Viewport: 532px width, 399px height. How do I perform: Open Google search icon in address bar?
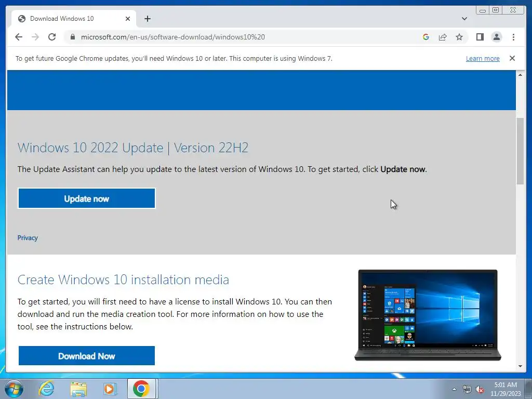click(x=426, y=37)
